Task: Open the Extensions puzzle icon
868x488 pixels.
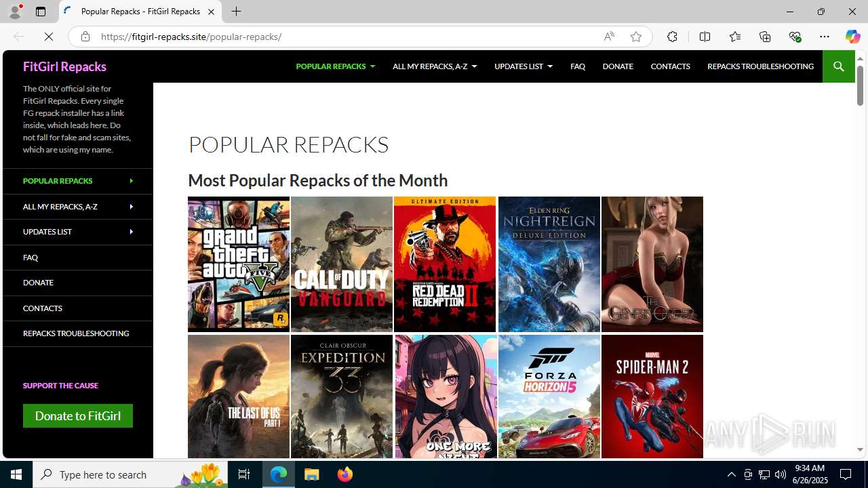Action: [672, 37]
